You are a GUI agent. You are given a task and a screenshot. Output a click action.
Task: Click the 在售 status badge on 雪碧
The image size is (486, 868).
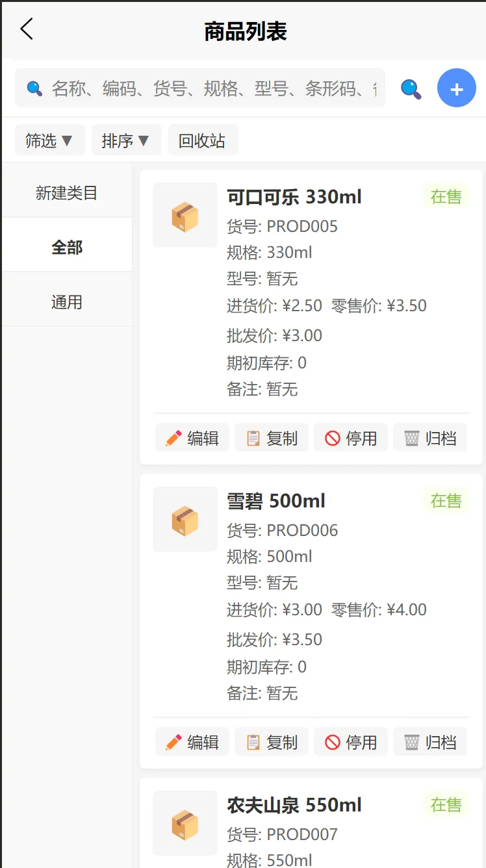tap(446, 500)
